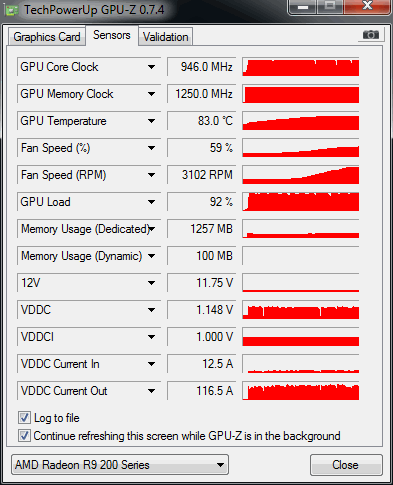393x485 pixels.
Task: Expand the 12V sensor dropdown
Action: click(151, 283)
